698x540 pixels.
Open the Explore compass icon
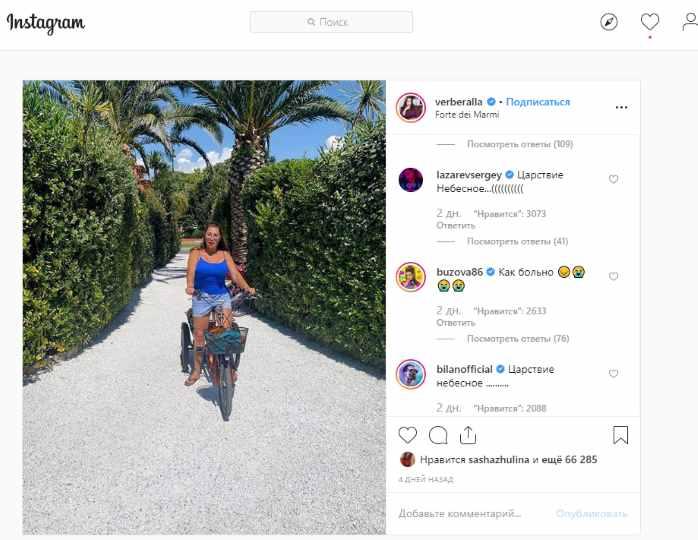coord(609,22)
